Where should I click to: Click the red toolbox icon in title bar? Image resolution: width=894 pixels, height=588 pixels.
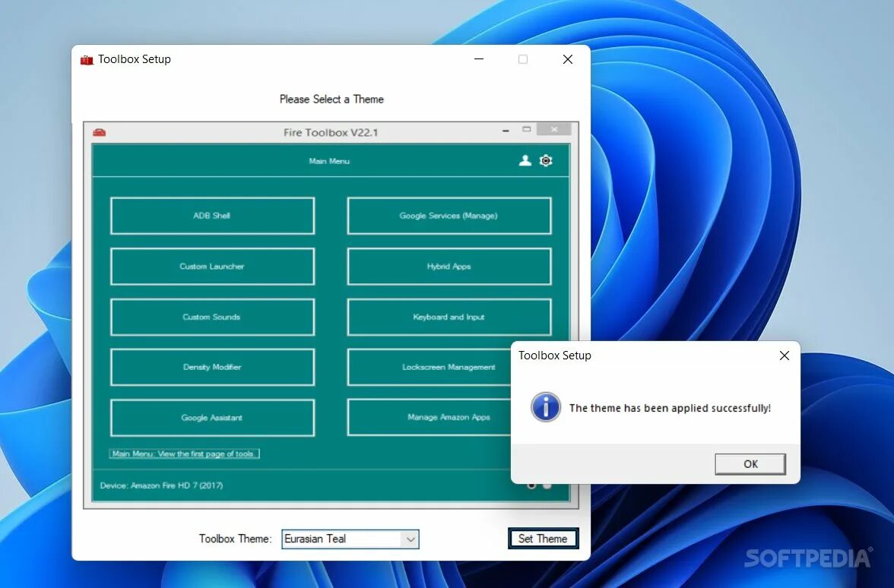coord(87,59)
